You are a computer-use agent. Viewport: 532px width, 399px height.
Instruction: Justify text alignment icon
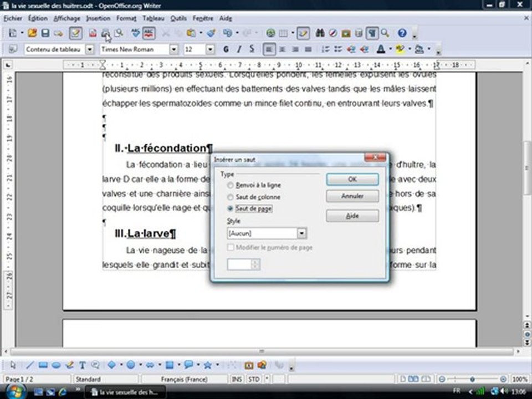308,49
